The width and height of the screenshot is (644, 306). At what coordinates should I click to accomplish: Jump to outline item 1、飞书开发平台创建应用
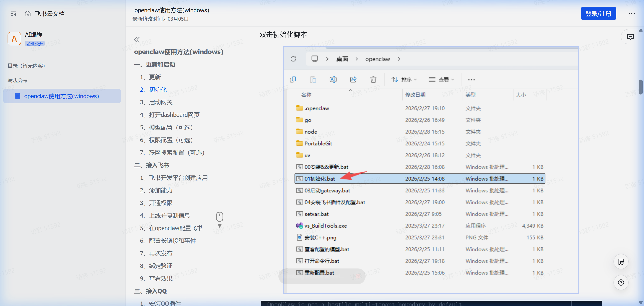pos(174,178)
